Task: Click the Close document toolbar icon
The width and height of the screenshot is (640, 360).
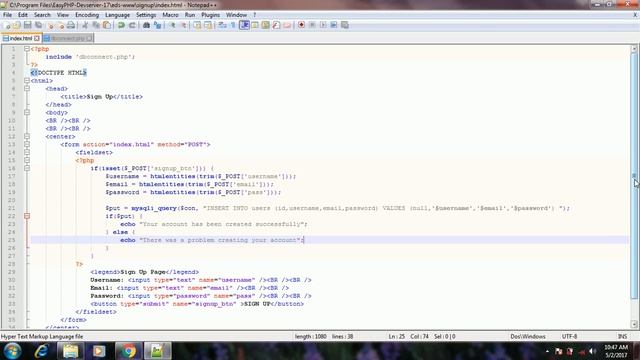Action: [x=51, y=25]
